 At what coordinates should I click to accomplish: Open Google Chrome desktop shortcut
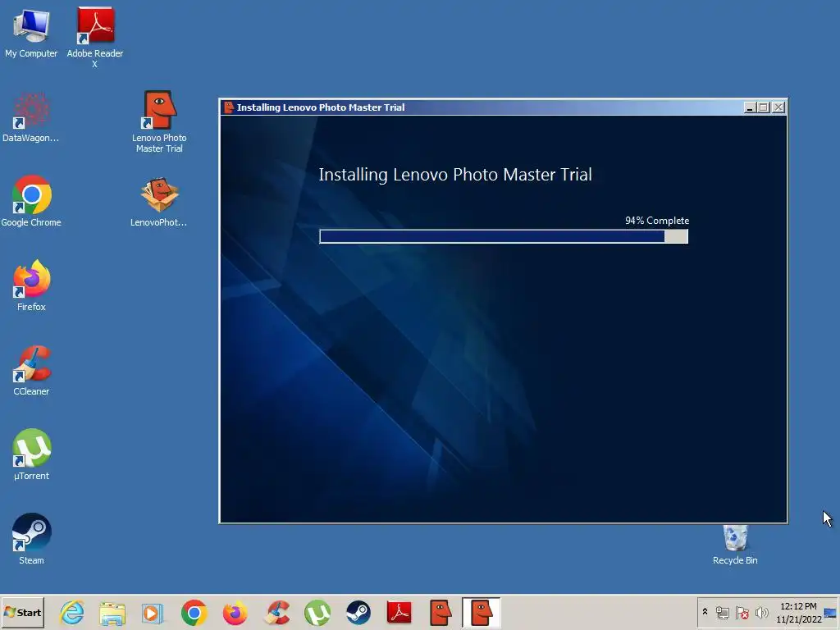tap(31, 202)
